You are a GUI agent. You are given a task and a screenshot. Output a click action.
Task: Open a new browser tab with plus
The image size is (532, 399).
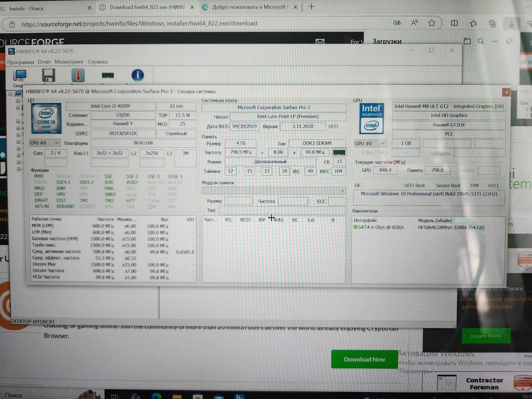[x=311, y=7]
